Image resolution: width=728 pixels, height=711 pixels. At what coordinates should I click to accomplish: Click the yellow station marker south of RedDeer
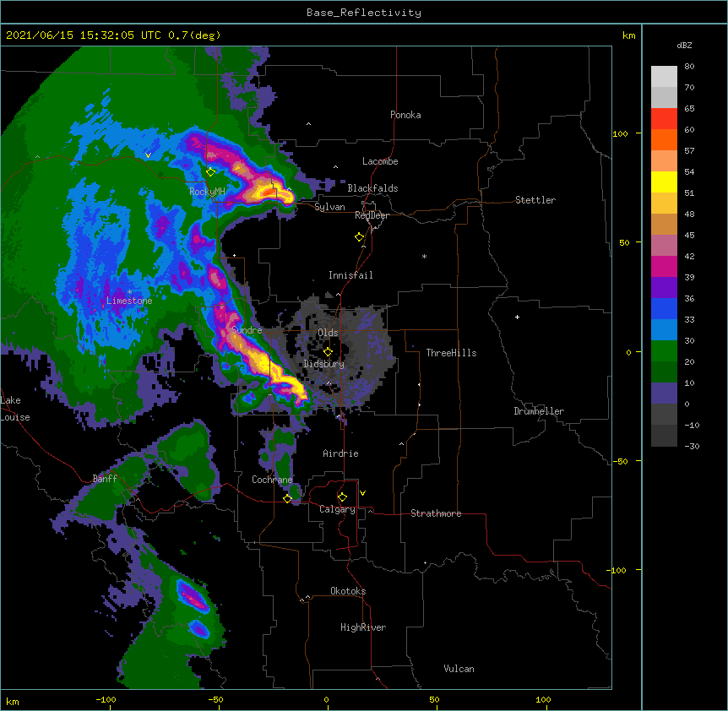pos(360,237)
